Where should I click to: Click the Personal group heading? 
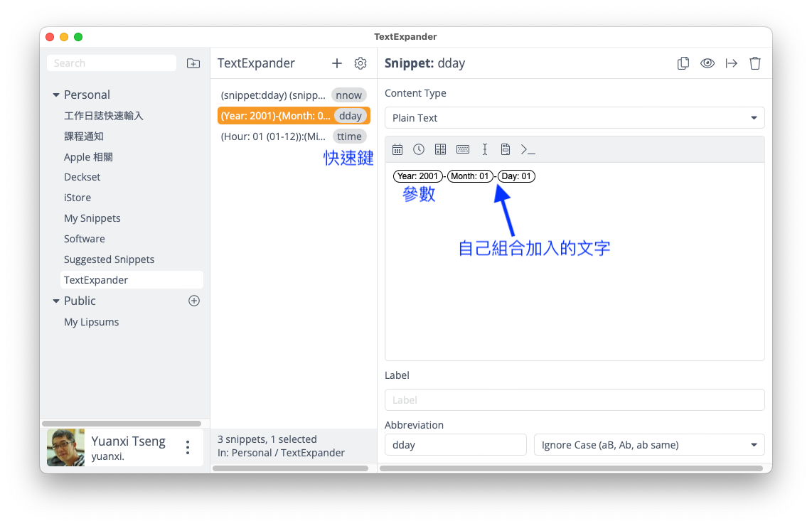tap(87, 95)
